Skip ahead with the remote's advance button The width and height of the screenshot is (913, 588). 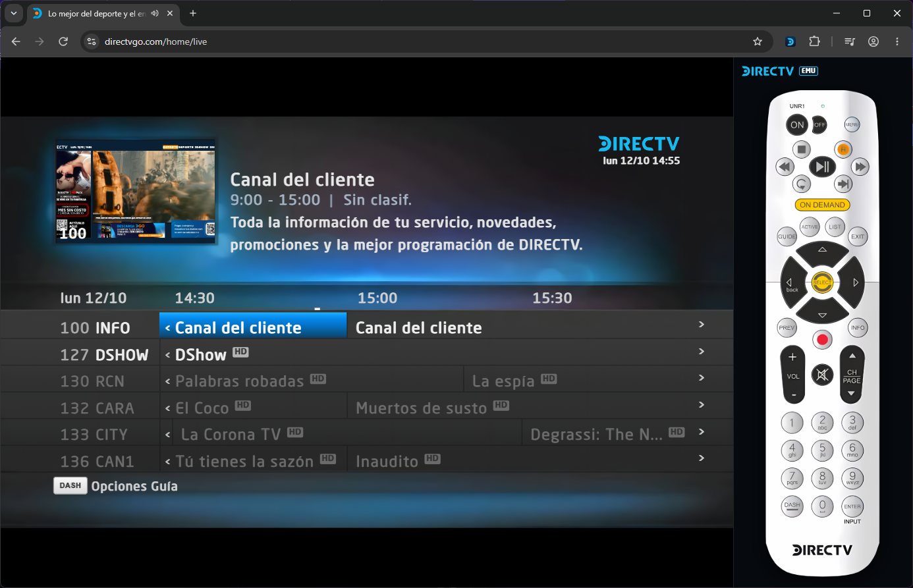click(843, 184)
